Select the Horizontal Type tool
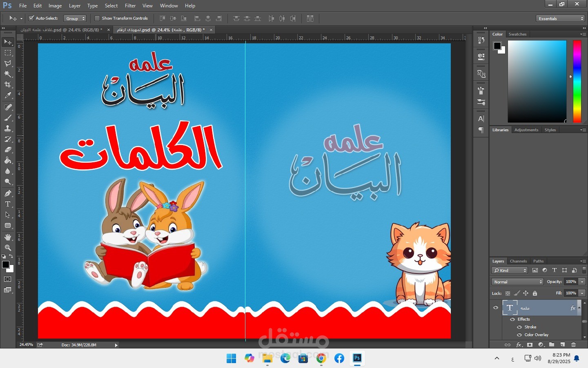The height and width of the screenshot is (368, 588). click(8, 204)
